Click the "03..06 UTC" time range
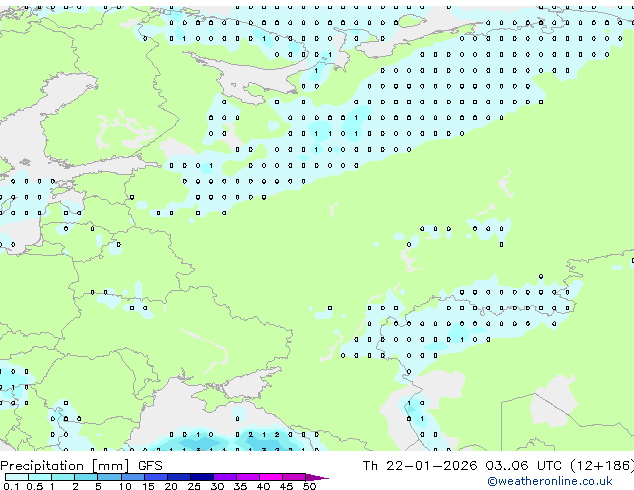 tap(524, 466)
